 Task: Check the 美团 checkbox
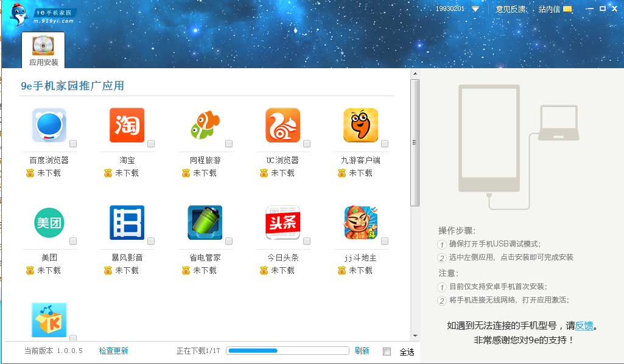[73, 241]
